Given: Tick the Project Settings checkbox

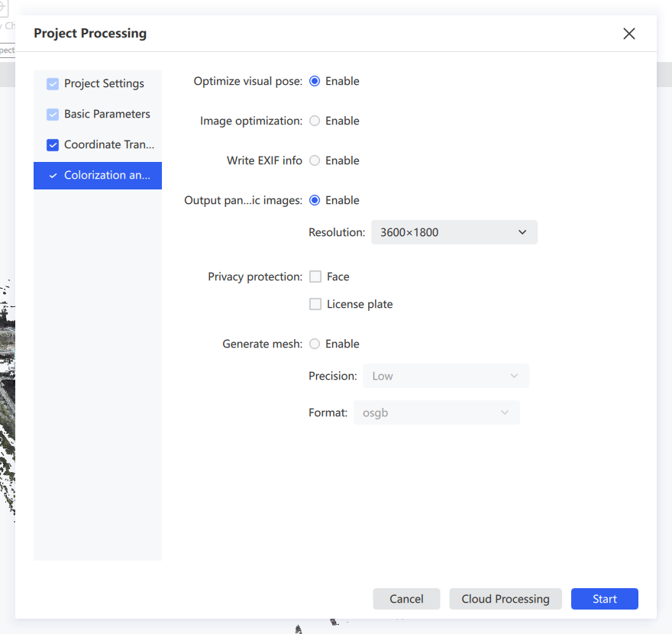Looking at the screenshot, I should click(53, 83).
